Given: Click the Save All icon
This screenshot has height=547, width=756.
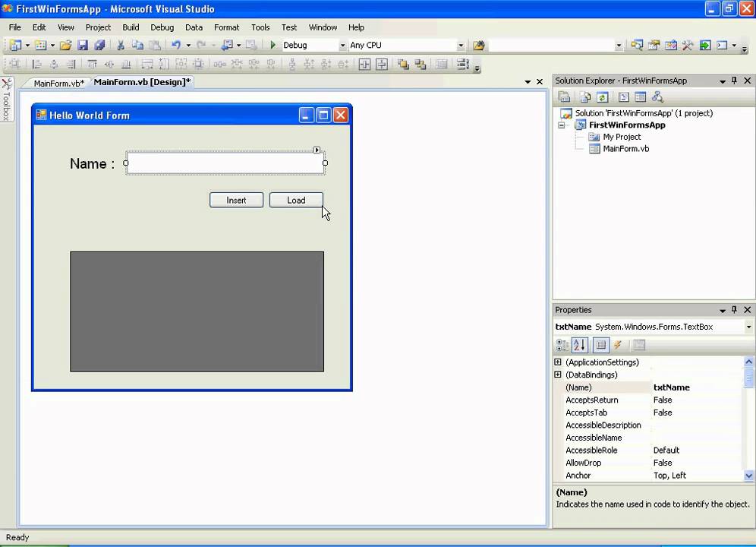Looking at the screenshot, I should [x=99, y=46].
